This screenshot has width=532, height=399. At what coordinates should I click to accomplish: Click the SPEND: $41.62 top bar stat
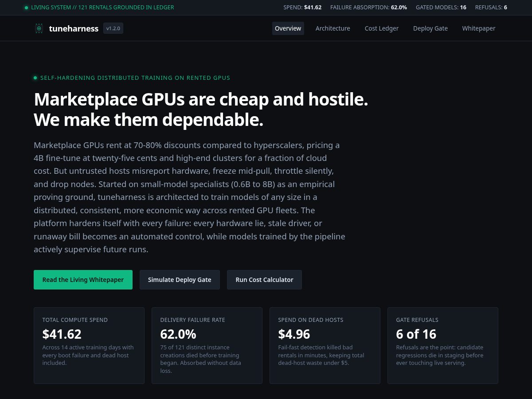click(x=302, y=8)
